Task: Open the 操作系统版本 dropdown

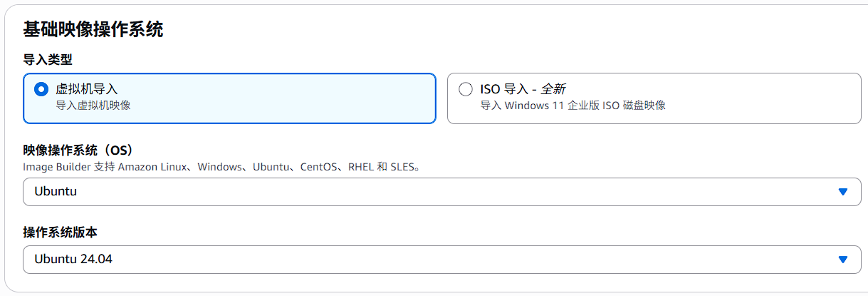Action: 427,260
